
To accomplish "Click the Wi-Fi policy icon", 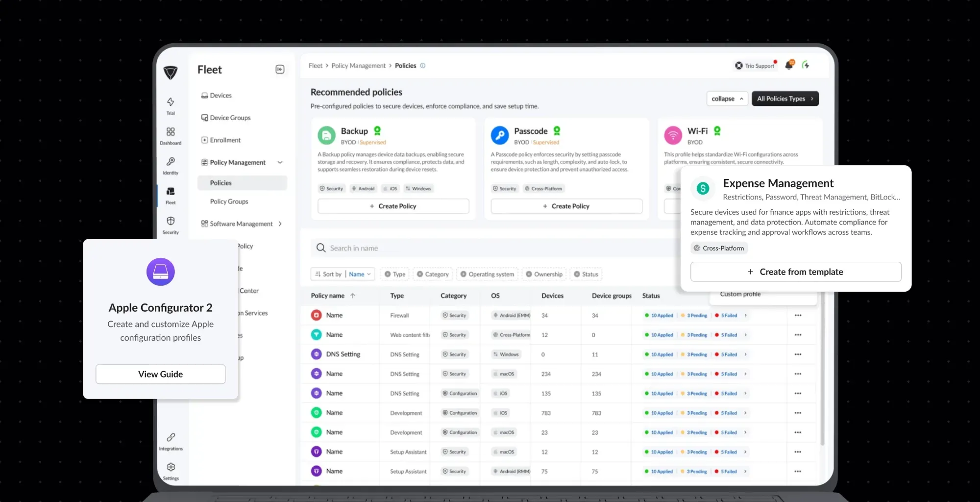I will coord(673,135).
